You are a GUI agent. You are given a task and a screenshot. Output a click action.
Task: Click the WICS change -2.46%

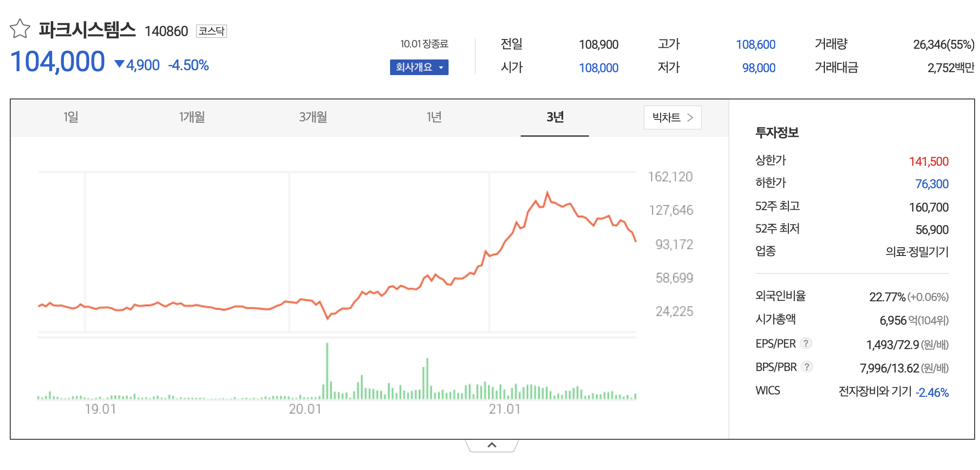(932, 392)
